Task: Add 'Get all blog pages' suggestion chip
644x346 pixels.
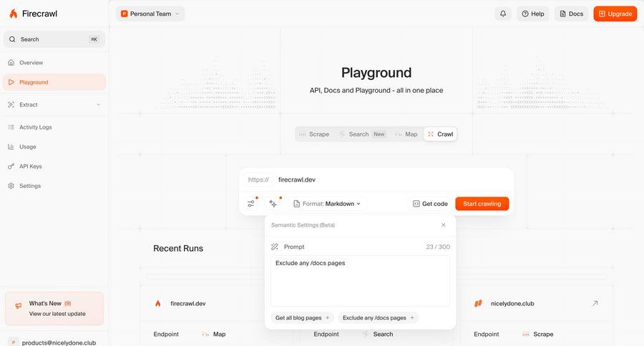Action: point(303,317)
